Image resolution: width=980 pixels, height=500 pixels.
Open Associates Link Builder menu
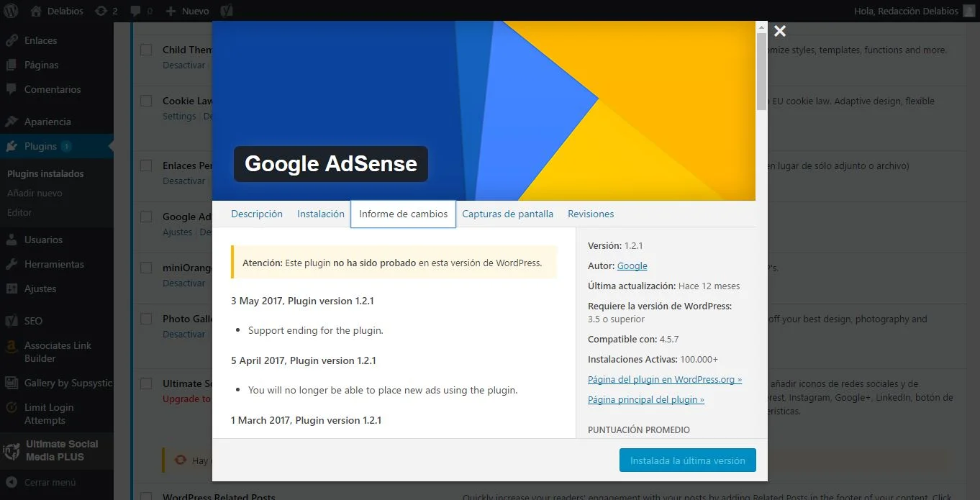point(58,352)
